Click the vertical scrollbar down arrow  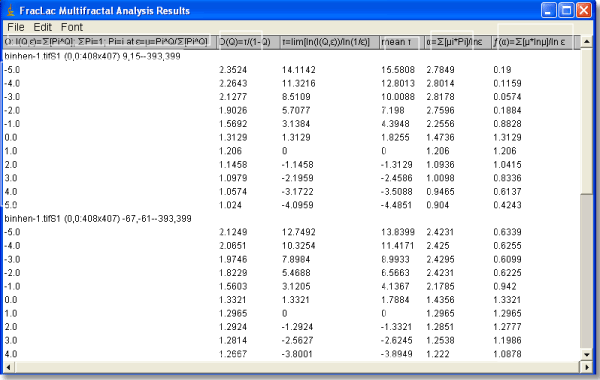tap(587, 355)
